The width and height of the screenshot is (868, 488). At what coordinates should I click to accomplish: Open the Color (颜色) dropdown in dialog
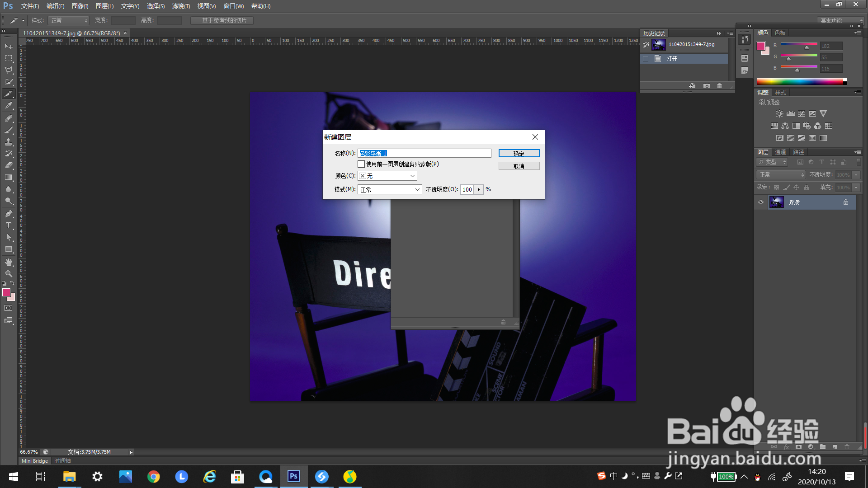pos(387,176)
